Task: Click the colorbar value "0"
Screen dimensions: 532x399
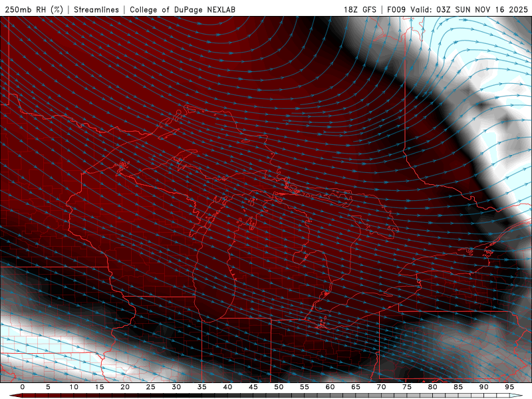Action: tap(23, 387)
